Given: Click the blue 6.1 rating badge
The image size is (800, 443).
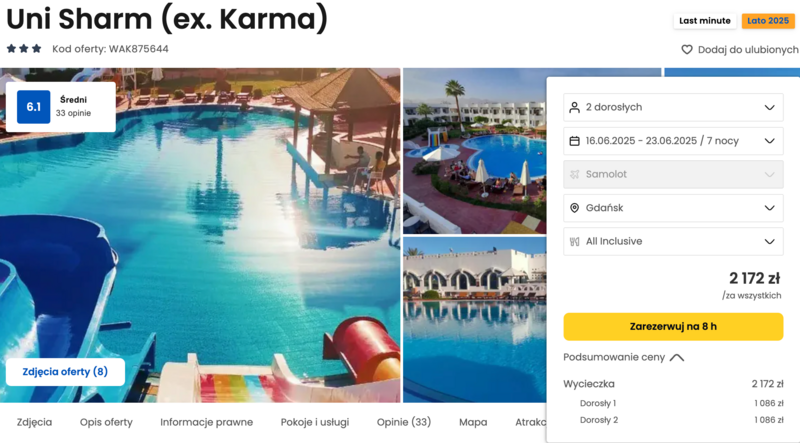Looking at the screenshot, I should pyautogui.click(x=34, y=107).
